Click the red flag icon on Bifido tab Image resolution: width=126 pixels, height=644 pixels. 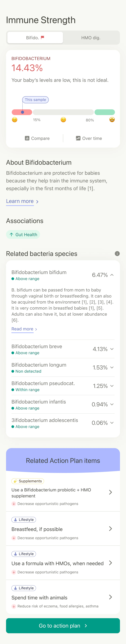pyautogui.click(x=43, y=38)
